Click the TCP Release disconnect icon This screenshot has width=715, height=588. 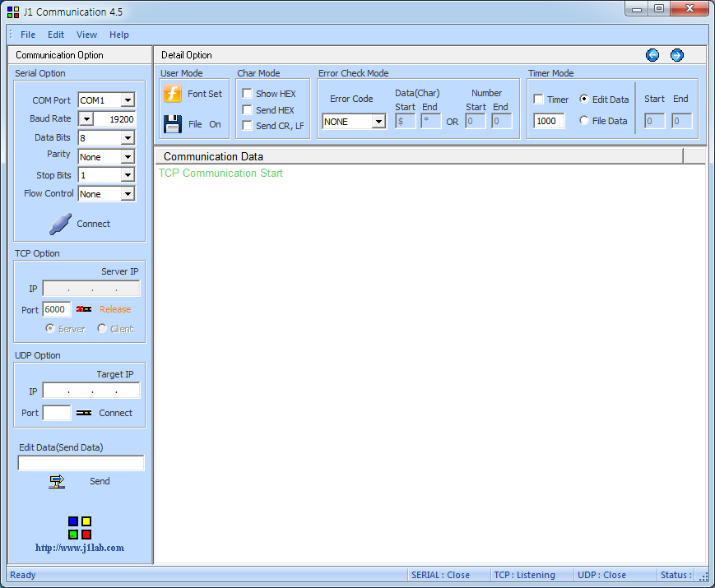click(84, 309)
